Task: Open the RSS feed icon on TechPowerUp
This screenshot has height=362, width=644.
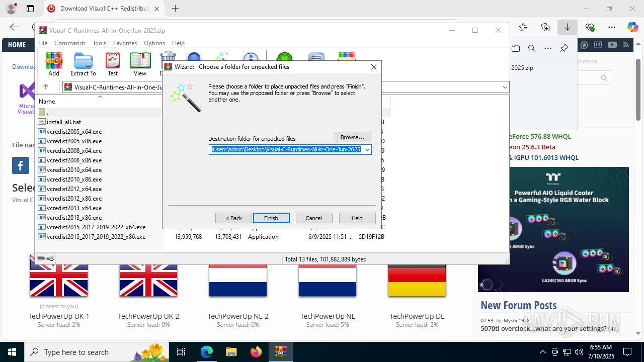Action: click(626, 45)
